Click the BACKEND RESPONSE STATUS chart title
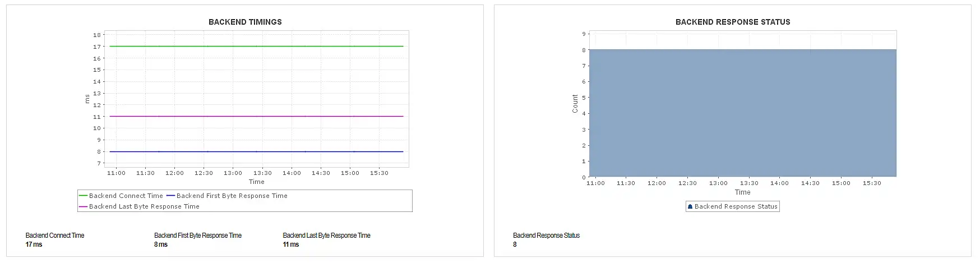Image resolution: width=980 pixels, height=263 pixels. click(x=733, y=22)
